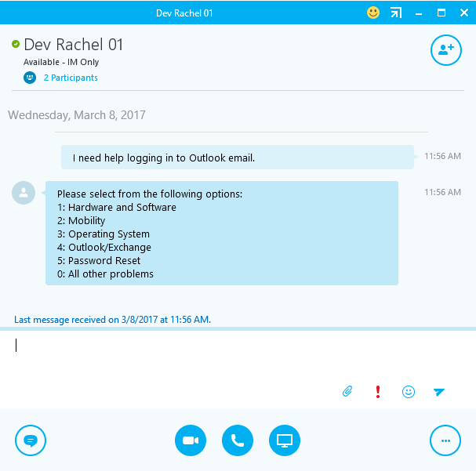This screenshot has width=476, height=471.
Task: Select the 'I need help logging in' message
Action: tap(238, 158)
